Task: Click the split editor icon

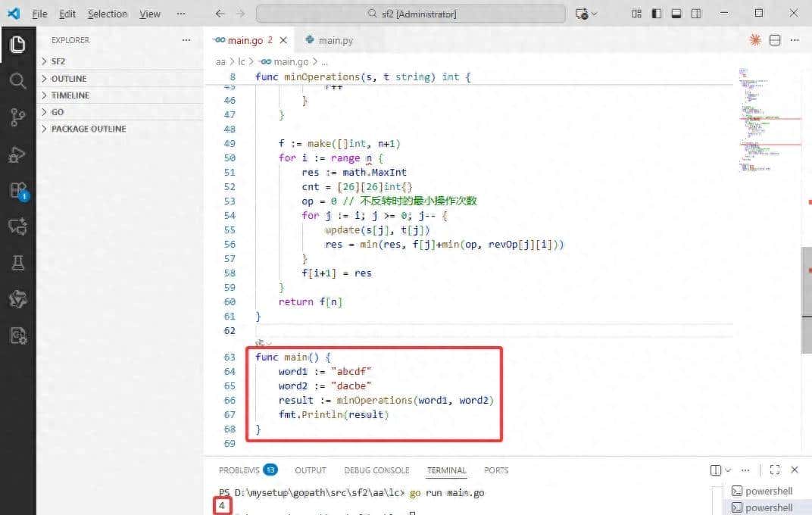Action: point(775,40)
